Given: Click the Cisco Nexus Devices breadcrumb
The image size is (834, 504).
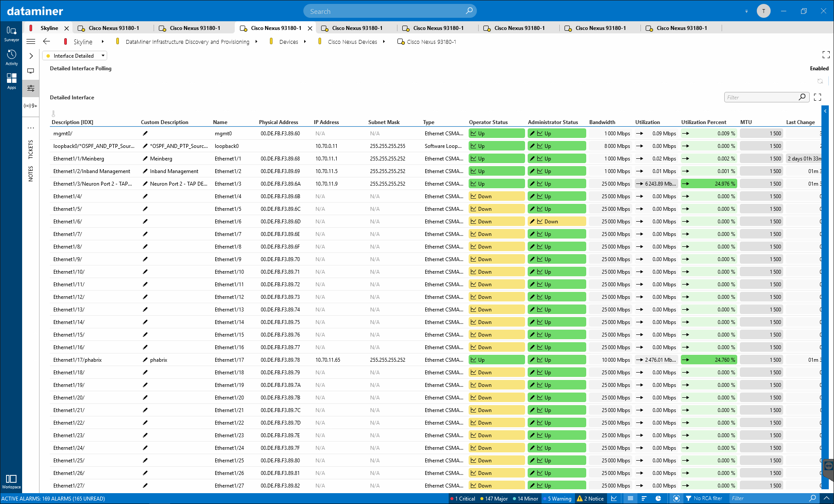Looking at the screenshot, I should click(x=352, y=42).
